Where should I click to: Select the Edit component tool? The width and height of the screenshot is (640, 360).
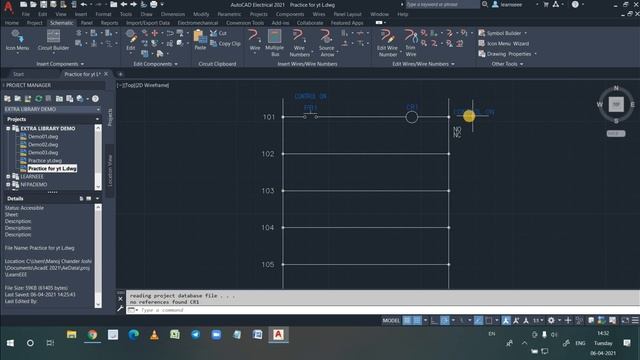point(131,40)
